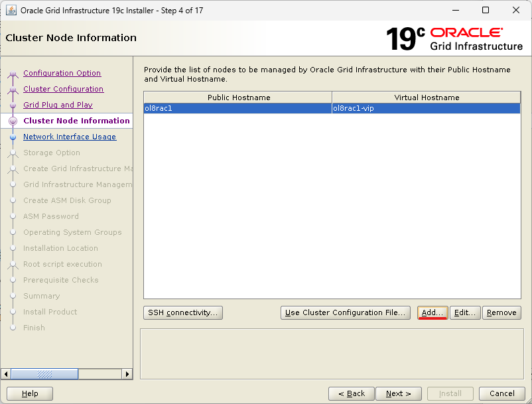Open the Grid Plug and Play step

pos(58,105)
